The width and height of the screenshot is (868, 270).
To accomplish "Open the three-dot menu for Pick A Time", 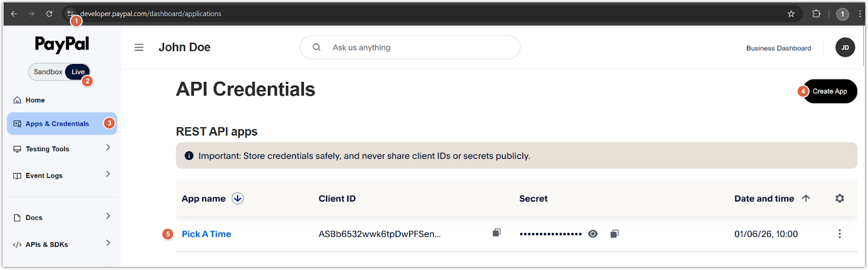I will [x=839, y=234].
